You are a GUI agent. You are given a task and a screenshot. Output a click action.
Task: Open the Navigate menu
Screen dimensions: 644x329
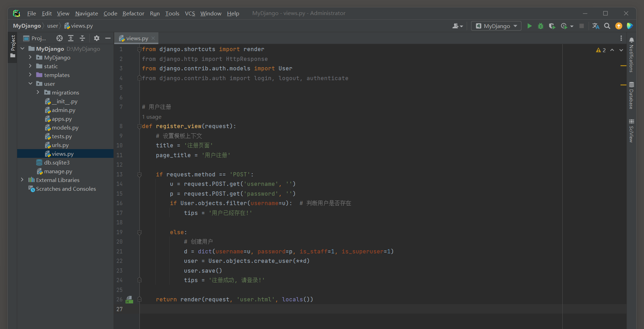click(x=87, y=13)
